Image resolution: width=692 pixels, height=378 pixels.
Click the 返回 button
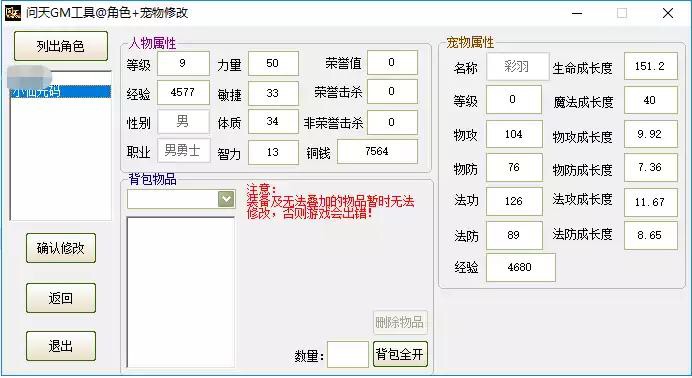61,298
